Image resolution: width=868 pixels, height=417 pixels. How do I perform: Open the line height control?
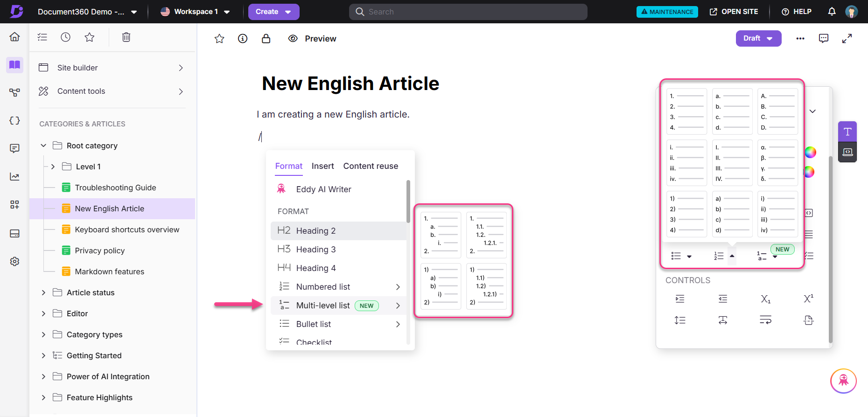coord(680,320)
